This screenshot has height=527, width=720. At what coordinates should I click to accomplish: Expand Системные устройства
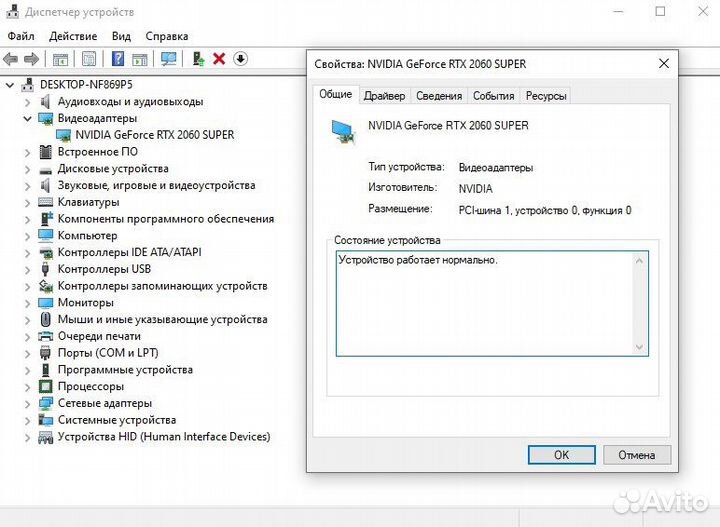28,420
